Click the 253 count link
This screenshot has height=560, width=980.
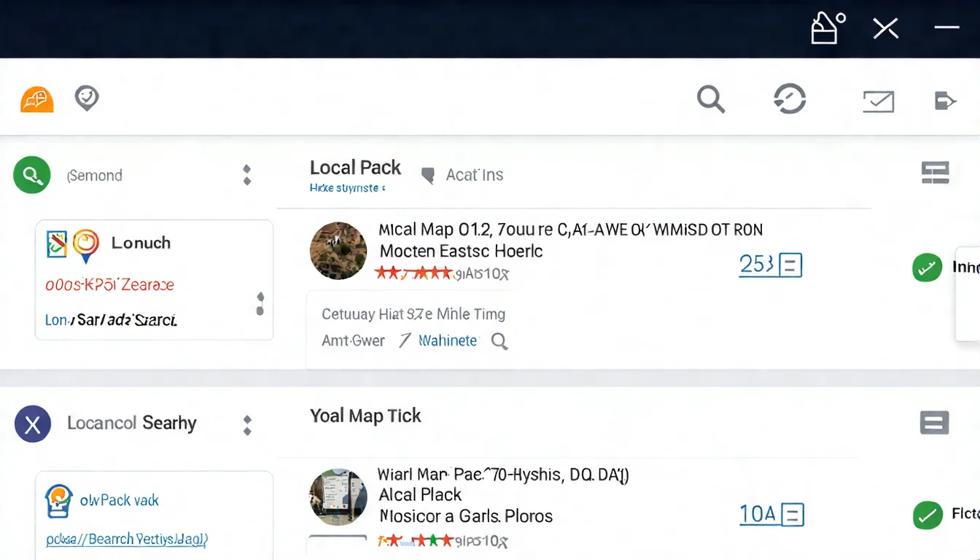coord(756,264)
